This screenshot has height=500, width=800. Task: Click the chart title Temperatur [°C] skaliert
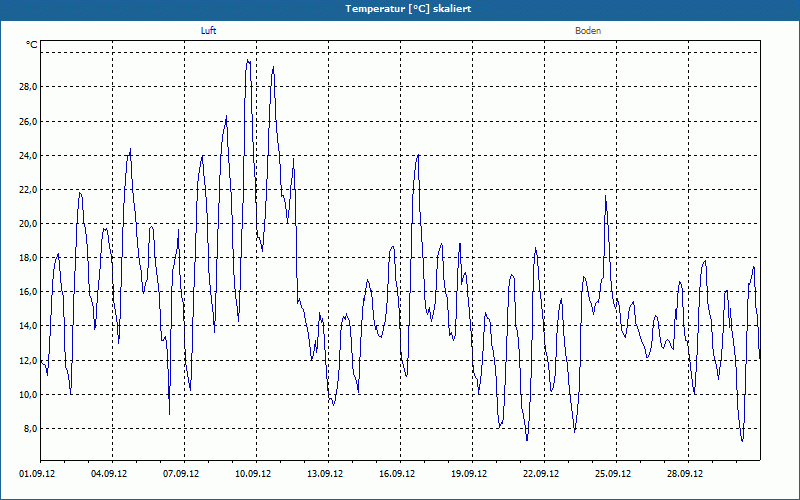(408, 9)
